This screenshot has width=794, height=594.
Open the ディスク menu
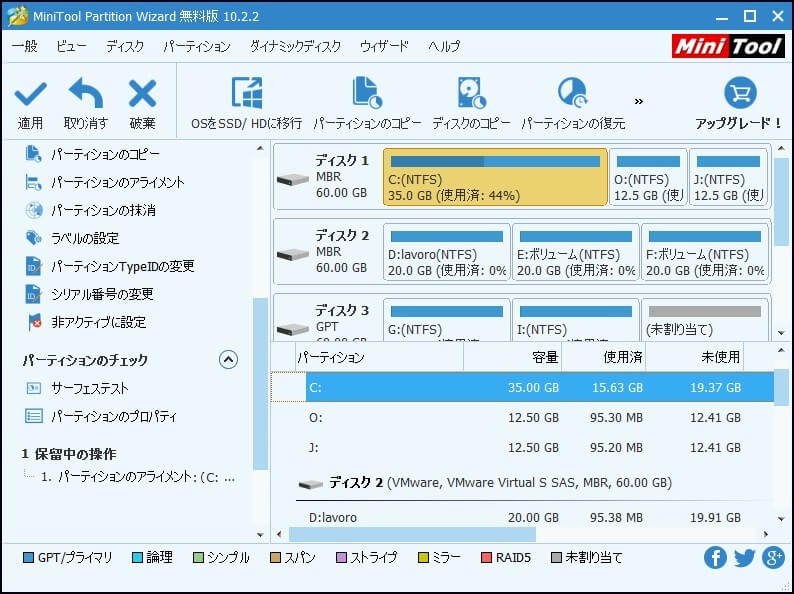[x=125, y=47]
